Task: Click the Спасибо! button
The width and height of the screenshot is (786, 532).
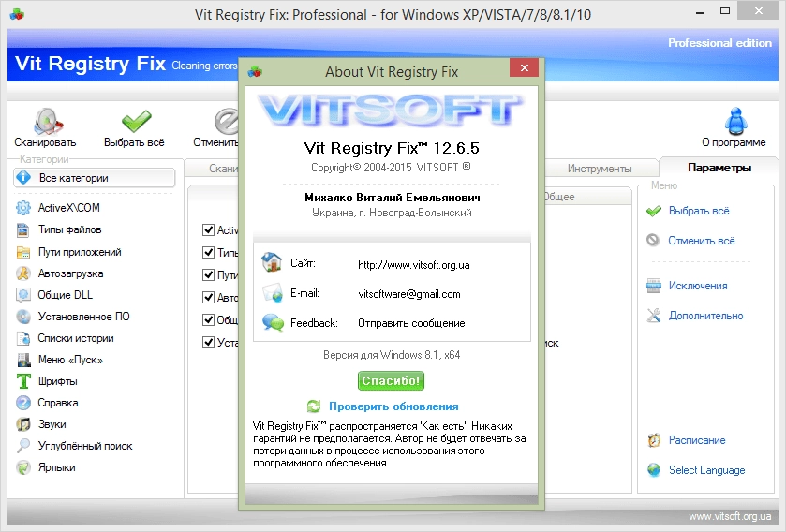Action: [391, 380]
